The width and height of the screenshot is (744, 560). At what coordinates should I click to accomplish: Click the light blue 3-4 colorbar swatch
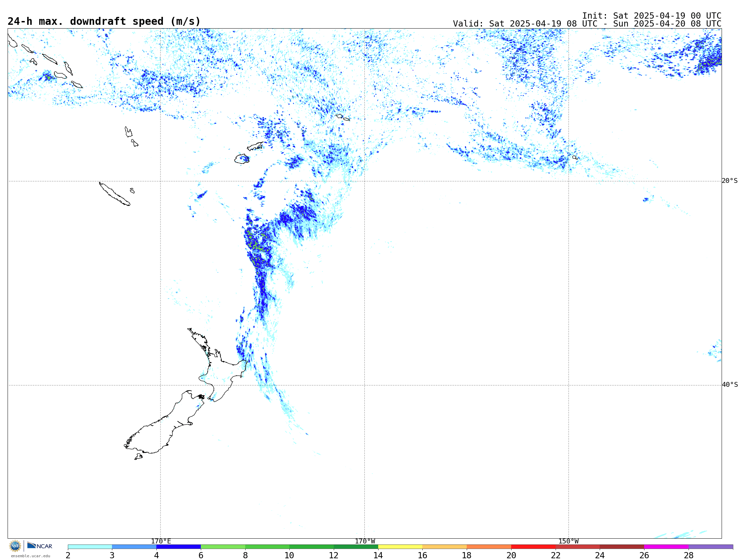134,547
